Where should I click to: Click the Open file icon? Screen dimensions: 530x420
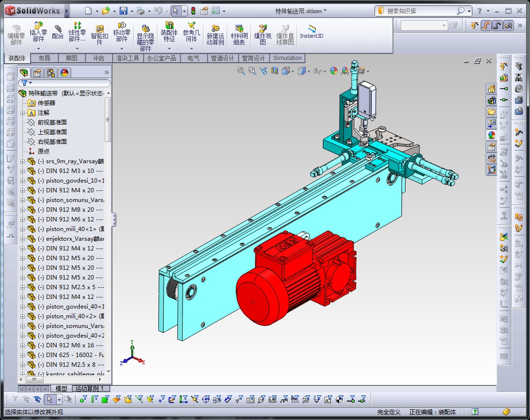tap(106, 11)
